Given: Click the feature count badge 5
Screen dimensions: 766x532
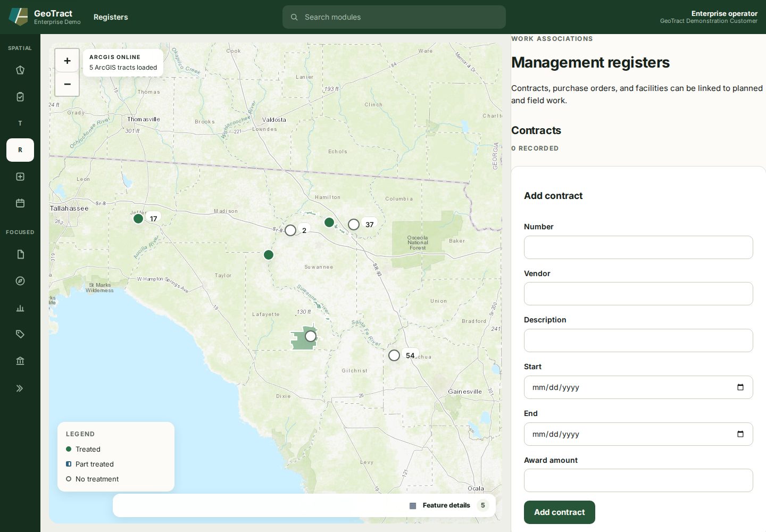Looking at the screenshot, I should tap(482, 505).
